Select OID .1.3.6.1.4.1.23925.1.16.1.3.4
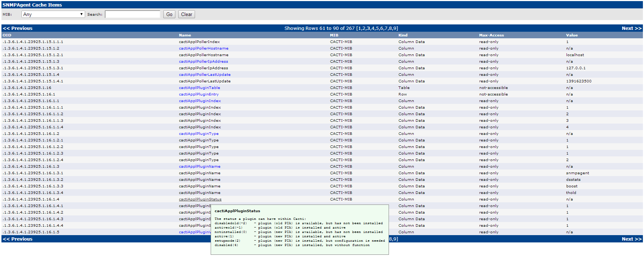Image resolution: width=644 pixels, height=257 pixels. [x=33, y=193]
